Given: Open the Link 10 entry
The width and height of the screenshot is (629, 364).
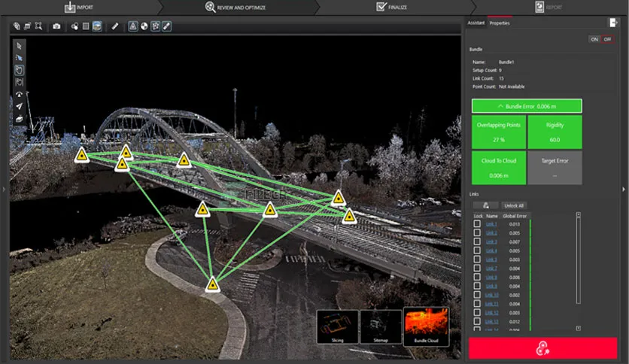Looking at the screenshot, I should (x=491, y=295).
